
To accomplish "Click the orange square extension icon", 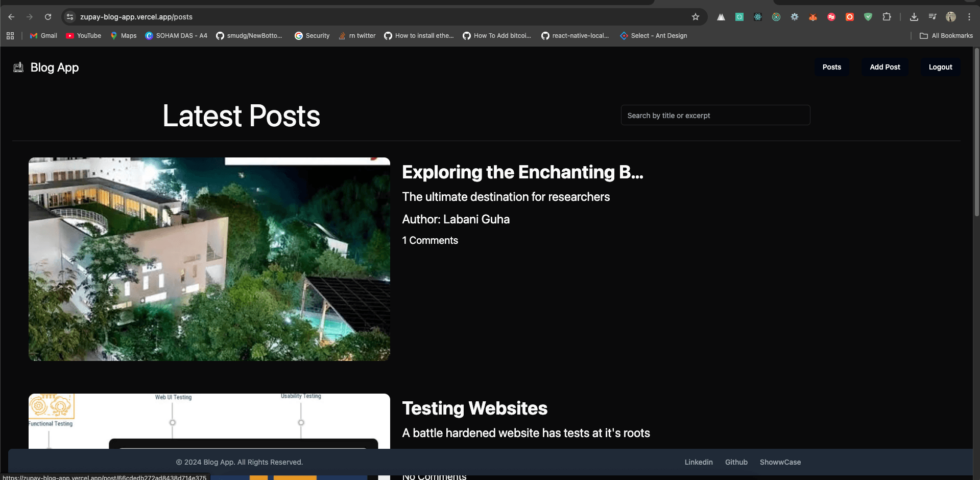I will 850,17.
